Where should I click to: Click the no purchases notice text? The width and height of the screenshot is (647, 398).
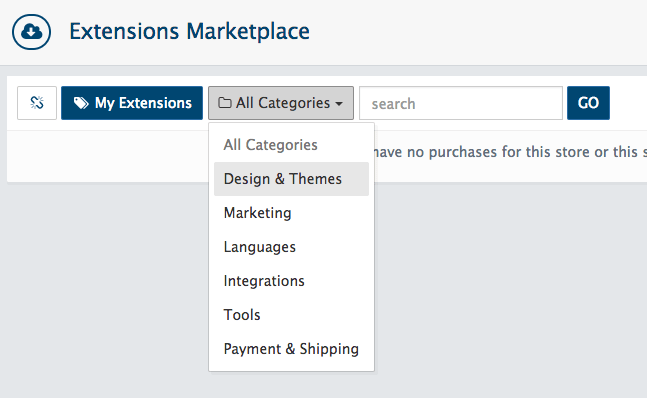coord(510,152)
